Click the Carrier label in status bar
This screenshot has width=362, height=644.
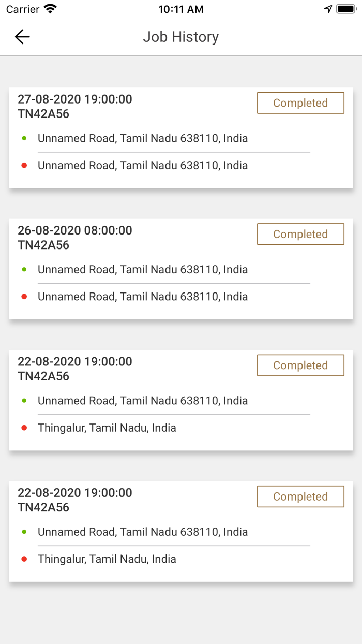23,9
